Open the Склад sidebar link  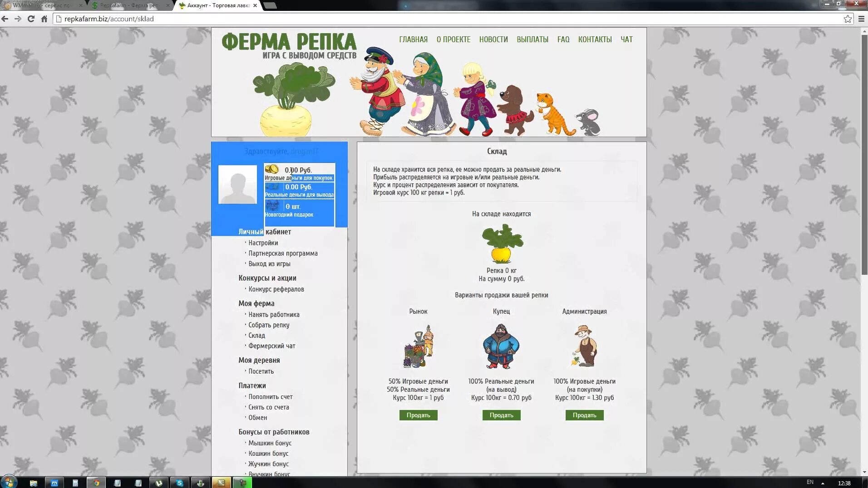click(256, 335)
